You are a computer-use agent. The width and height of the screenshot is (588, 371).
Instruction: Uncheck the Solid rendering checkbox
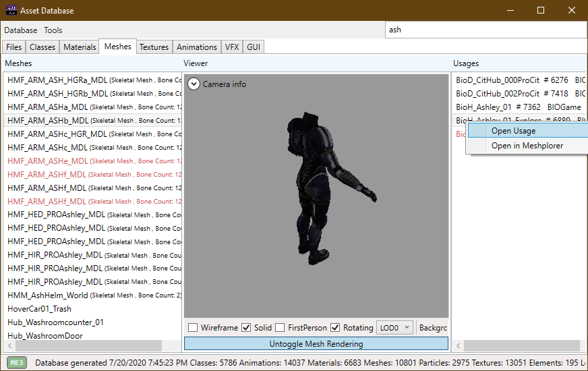click(x=246, y=328)
